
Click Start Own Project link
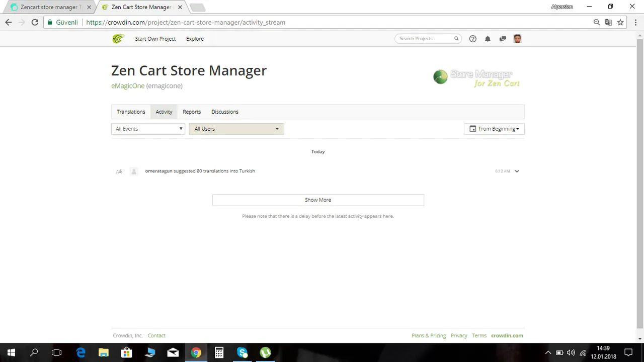click(155, 39)
